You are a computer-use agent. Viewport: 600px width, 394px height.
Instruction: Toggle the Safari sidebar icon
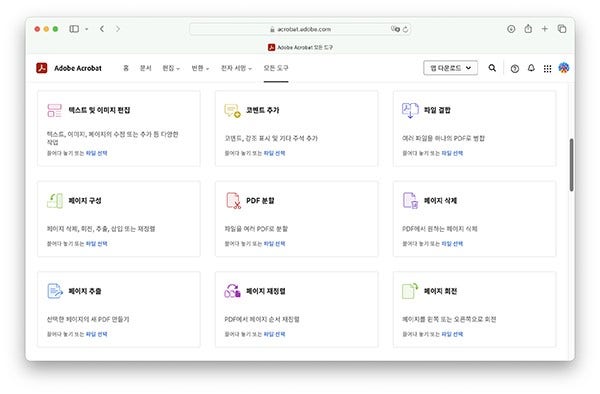(x=74, y=29)
